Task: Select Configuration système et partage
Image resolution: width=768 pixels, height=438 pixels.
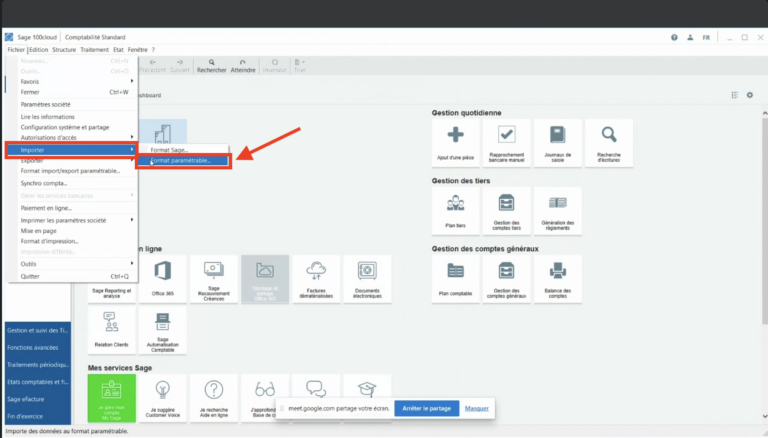Action: pos(72,127)
